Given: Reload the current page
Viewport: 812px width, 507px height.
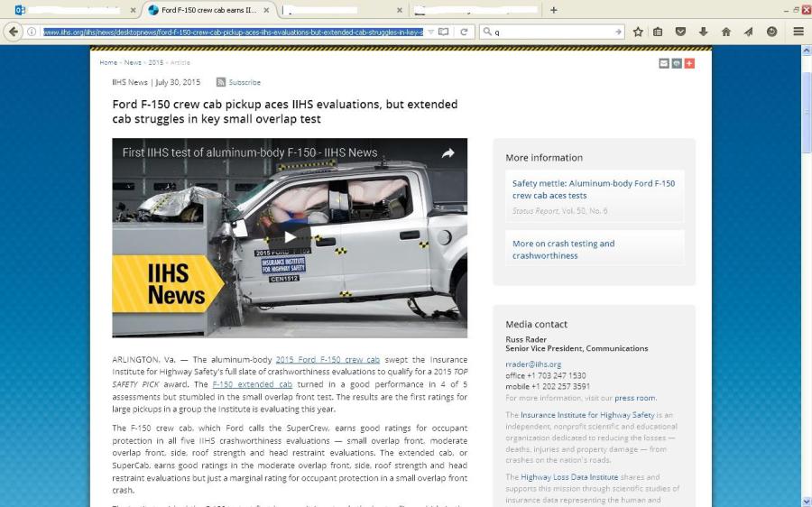Looking at the screenshot, I should click(464, 32).
